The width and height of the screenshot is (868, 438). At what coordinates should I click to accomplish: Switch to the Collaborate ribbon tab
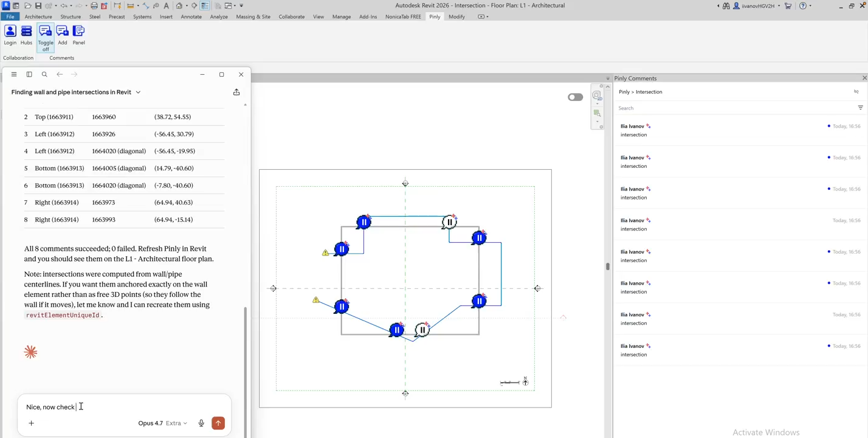coord(292,16)
